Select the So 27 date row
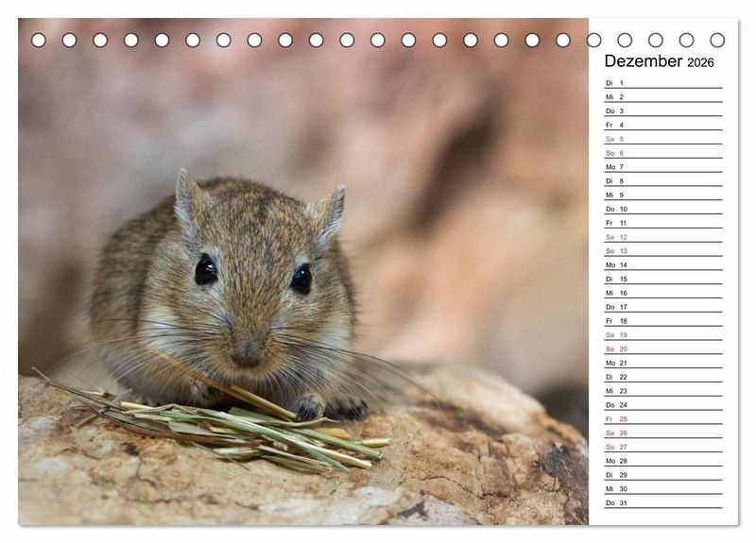 (x=663, y=447)
